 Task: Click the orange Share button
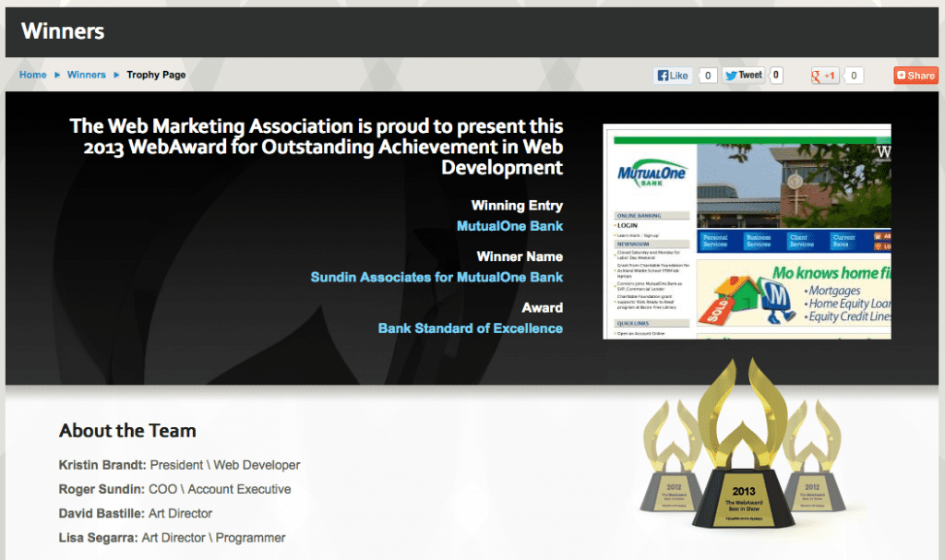[915, 76]
